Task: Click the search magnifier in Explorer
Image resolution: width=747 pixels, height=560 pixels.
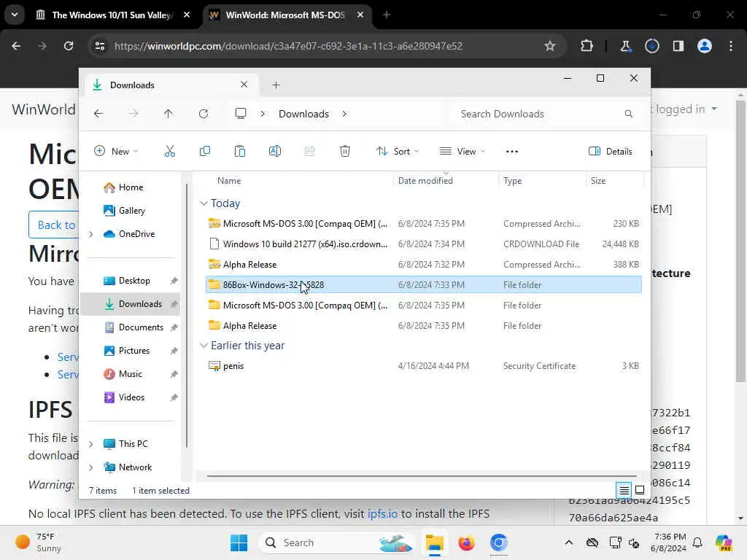Action: click(628, 114)
